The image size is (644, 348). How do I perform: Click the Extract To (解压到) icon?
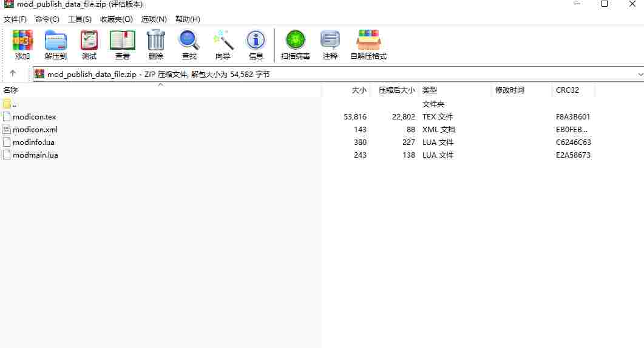(x=55, y=41)
